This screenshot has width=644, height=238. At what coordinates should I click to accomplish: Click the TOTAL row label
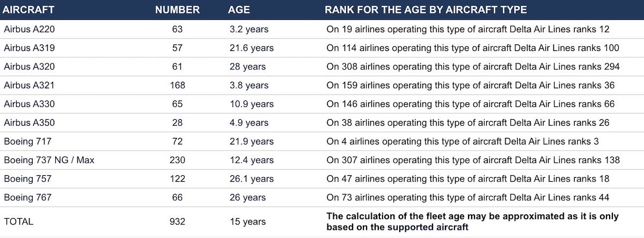click(x=18, y=221)
